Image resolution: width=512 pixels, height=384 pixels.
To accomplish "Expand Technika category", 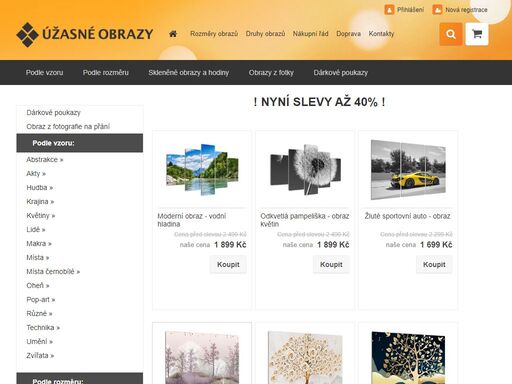I will (43, 328).
